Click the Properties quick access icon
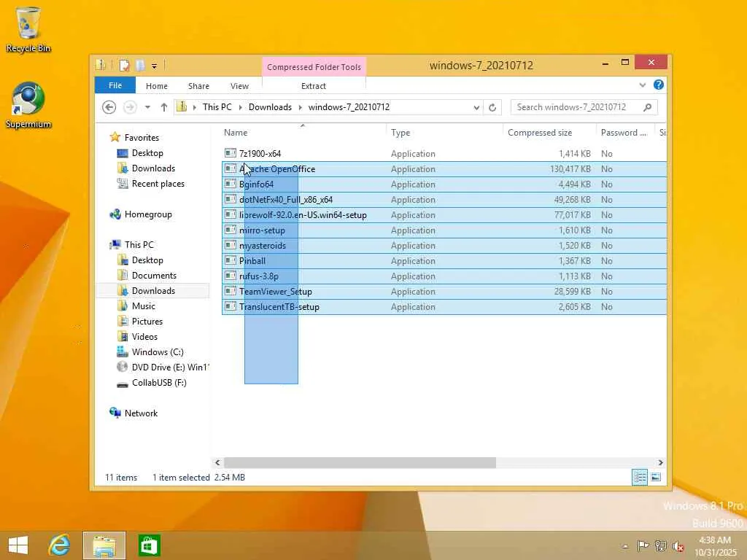This screenshot has height=560, width=747. (x=124, y=65)
